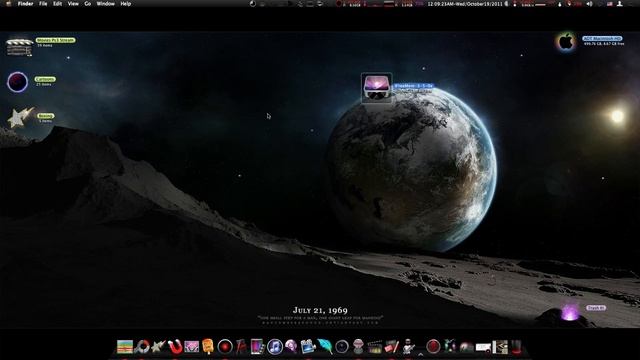Open the white guitarist figure icon in dock
640x360 pixels.
point(408,347)
